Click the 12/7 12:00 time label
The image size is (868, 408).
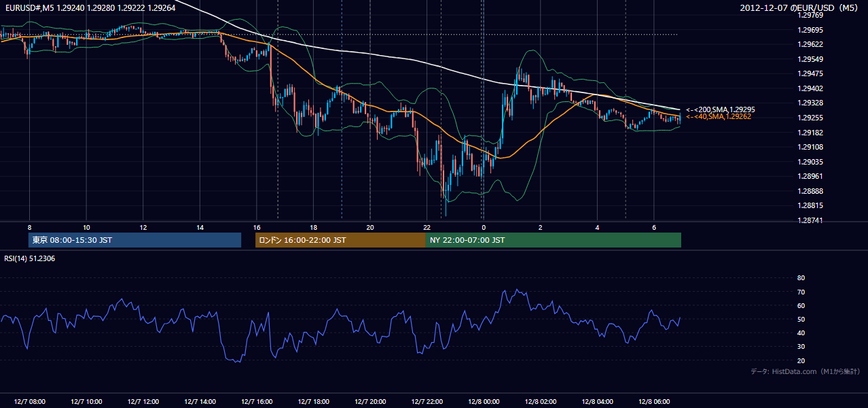coord(143,402)
